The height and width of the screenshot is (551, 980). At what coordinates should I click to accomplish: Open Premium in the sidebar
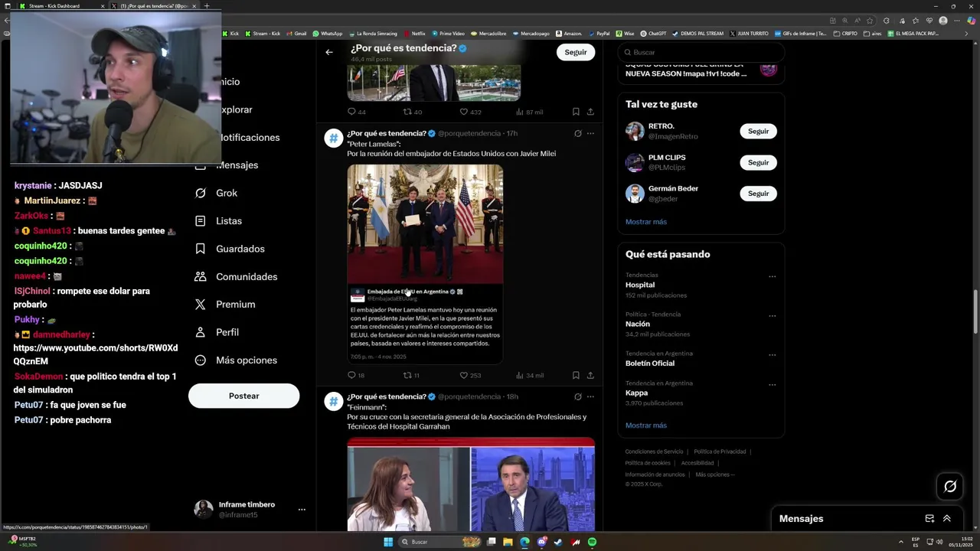tap(225, 304)
